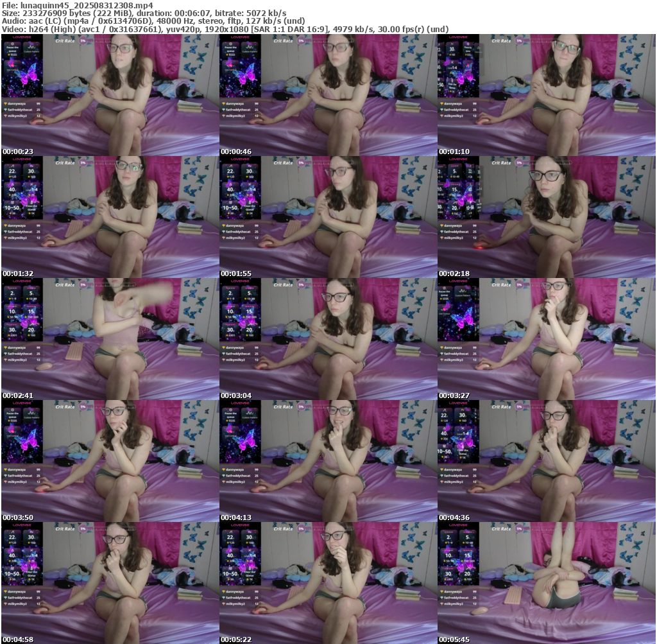Image resolution: width=657 pixels, height=644 pixels.
Task: Click the frame timestamped 00:02:18
Action: pyautogui.click(x=546, y=217)
